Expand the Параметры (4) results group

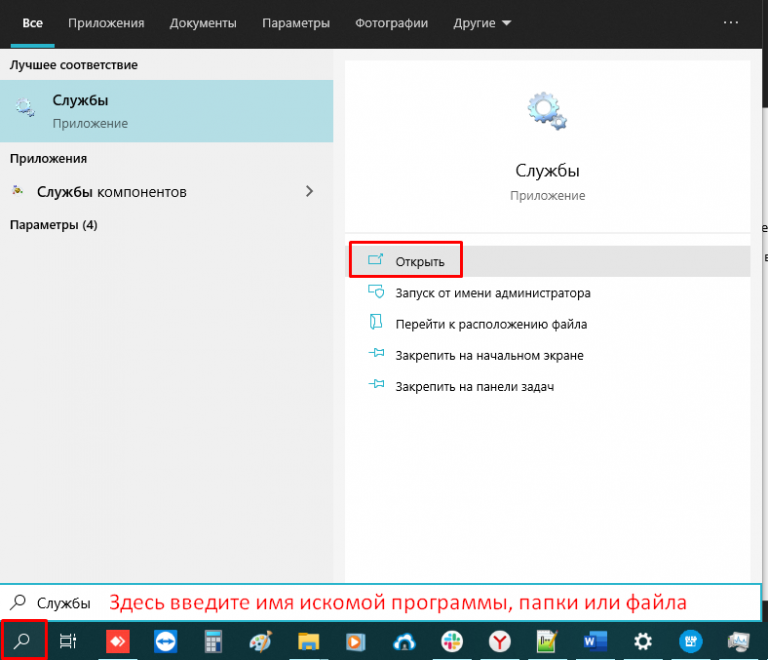point(54,225)
